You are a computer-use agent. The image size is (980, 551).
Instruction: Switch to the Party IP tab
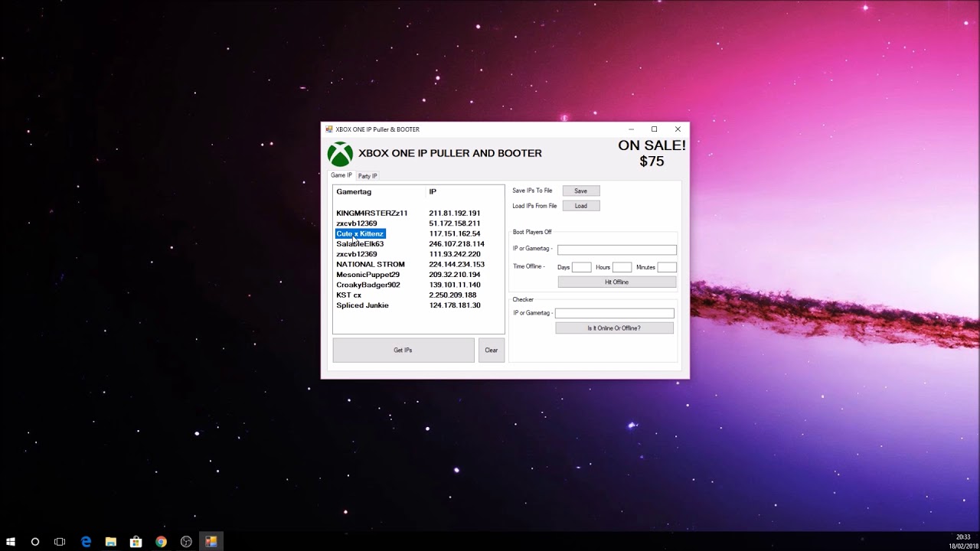tap(367, 176)
